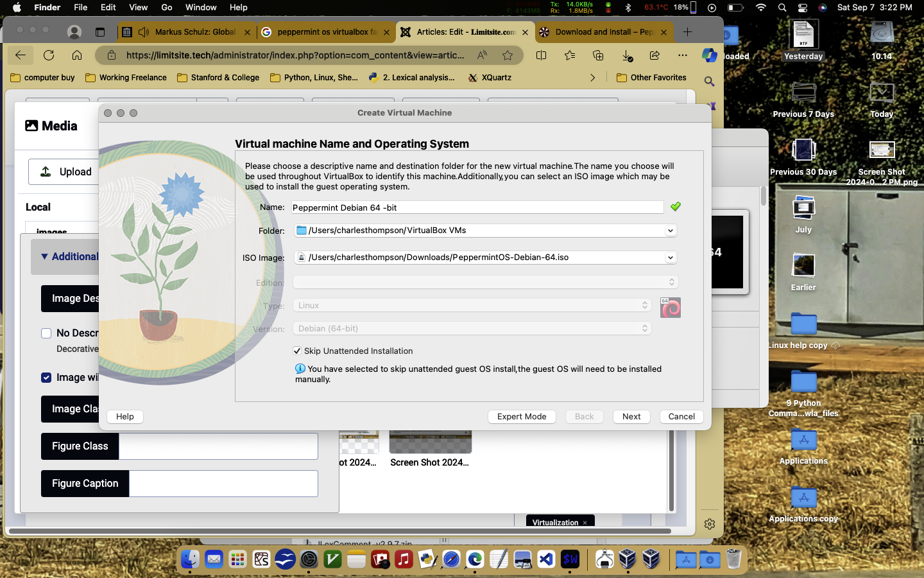Open the browser downloads icon
Screen dimensions: 924x578
pyautogui.click(x=628, y=55)
